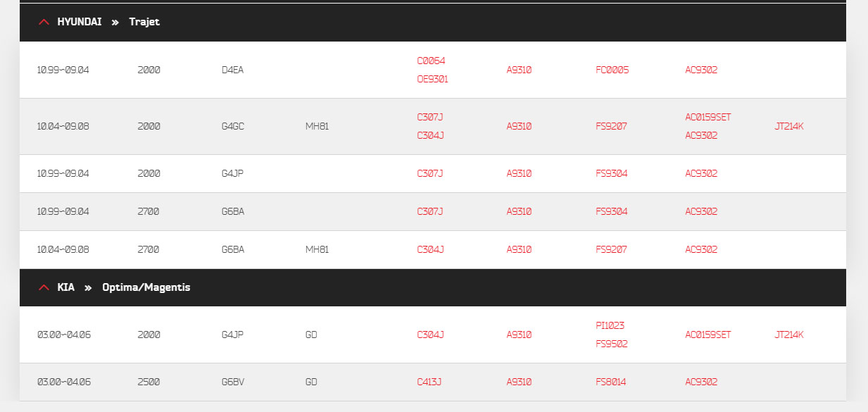
Task: Open C413J part link
Action: point(429,382)
